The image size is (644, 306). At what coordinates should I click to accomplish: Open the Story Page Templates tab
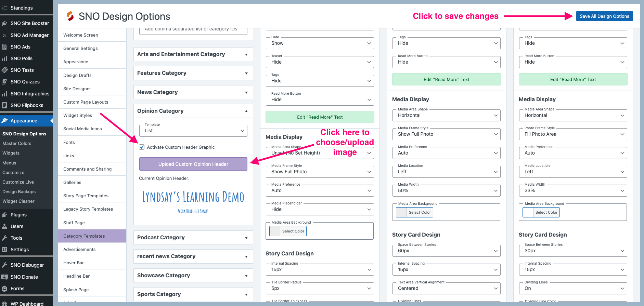[x=92, y=196]
